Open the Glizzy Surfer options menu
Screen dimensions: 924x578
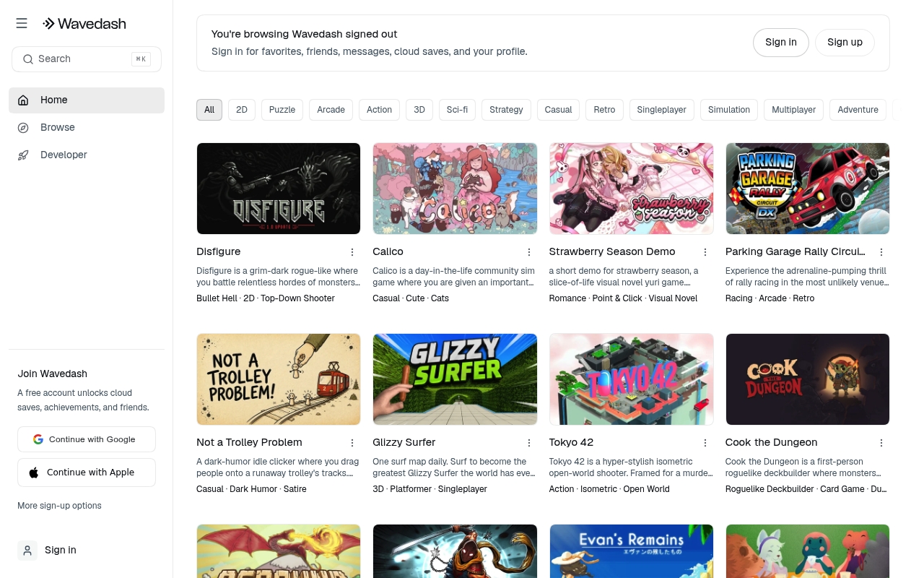point(529,443)
